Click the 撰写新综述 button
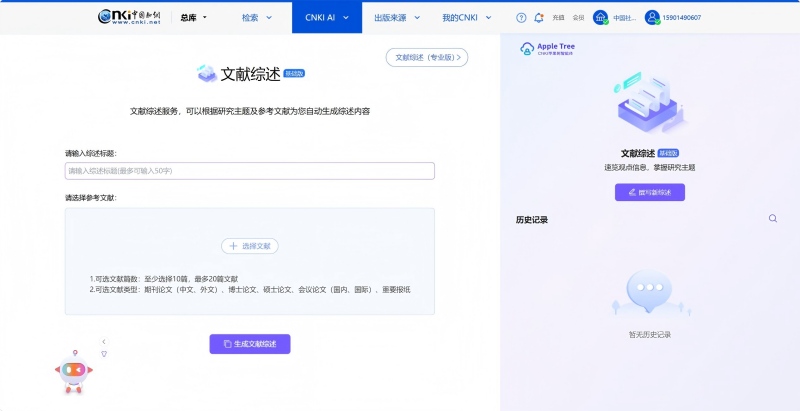Screen dimensions: 800x411 click(649, 192)
